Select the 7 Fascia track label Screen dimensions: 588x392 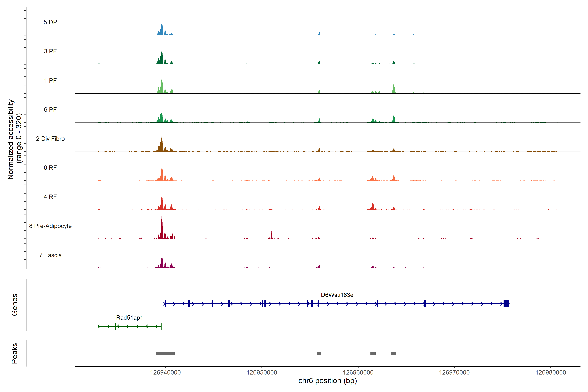click(x=50, y=255)
